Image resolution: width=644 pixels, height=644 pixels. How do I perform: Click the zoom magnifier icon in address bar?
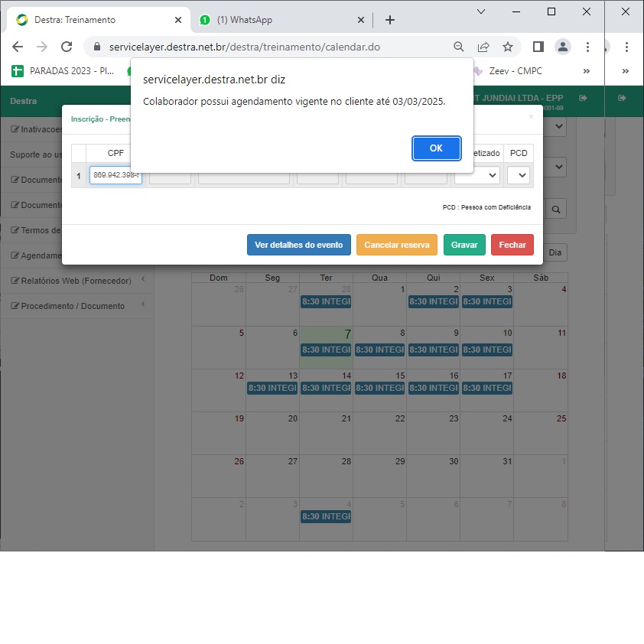459,47
